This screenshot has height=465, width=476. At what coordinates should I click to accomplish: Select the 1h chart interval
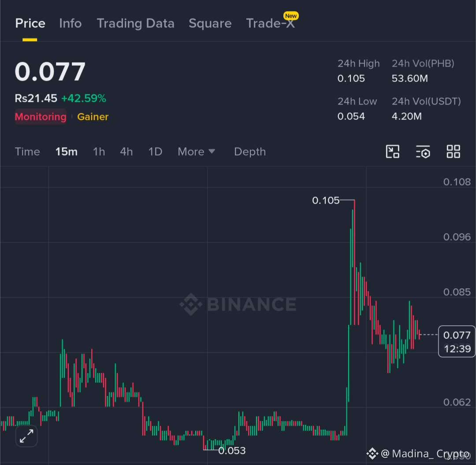point(99,152)
